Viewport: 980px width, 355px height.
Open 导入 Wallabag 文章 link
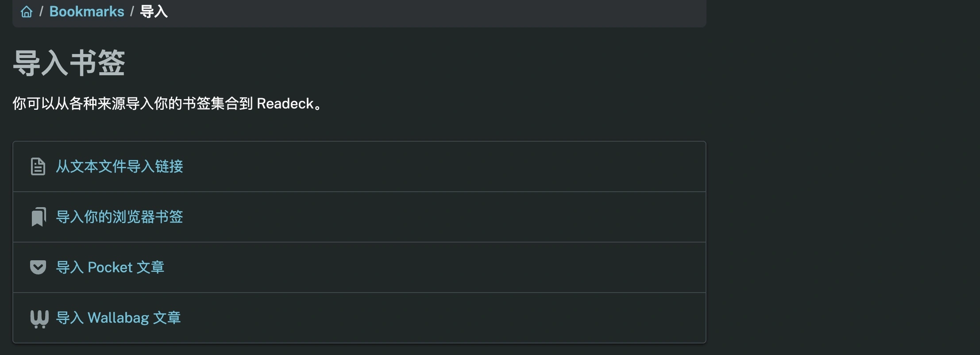point(119,318)
